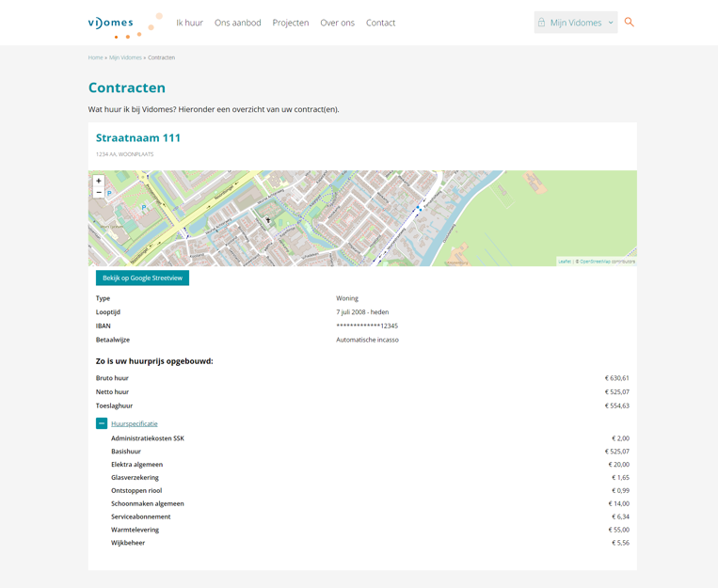Go to Home via breadcrumb
Screen dimensions: 718x588
tap(95, 57)
